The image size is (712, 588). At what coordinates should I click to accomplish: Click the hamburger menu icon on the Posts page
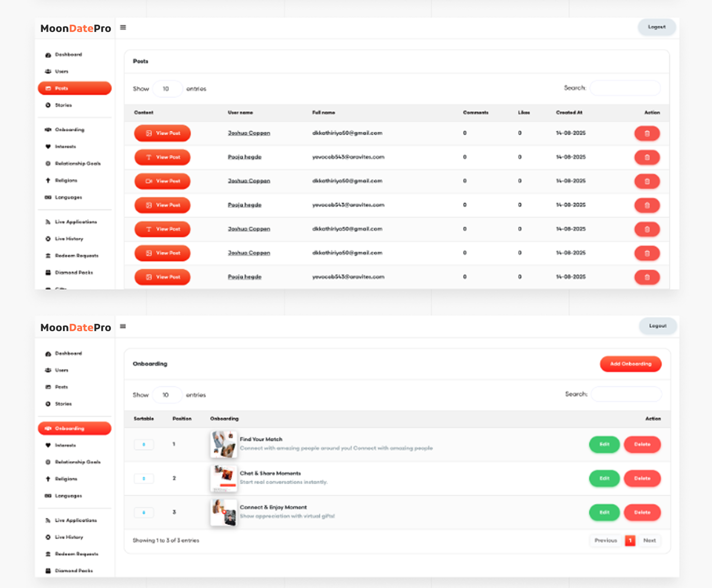(123, 27)
